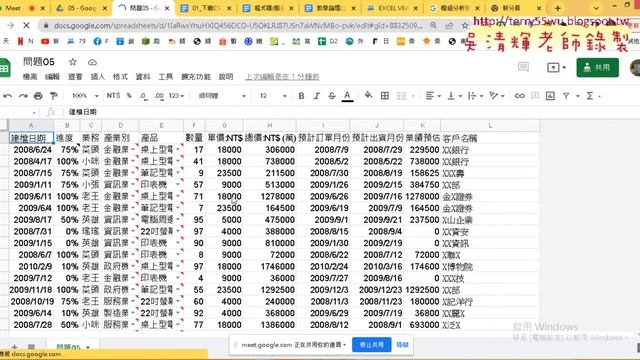Viewport: 640px width, 360px height.
Task: Open the Facebook bookmark icon
Action: [x=97, y=41]
